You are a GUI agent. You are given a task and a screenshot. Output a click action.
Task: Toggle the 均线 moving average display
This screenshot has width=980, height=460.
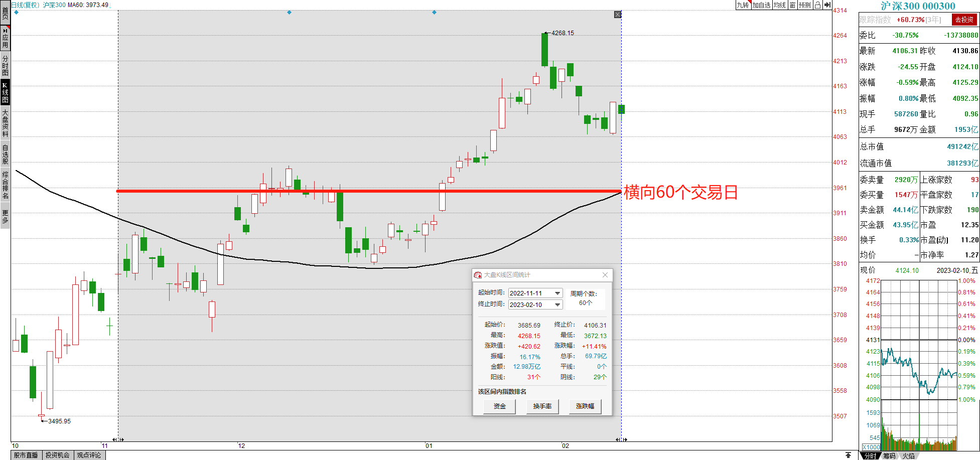[x=779, y=5]
